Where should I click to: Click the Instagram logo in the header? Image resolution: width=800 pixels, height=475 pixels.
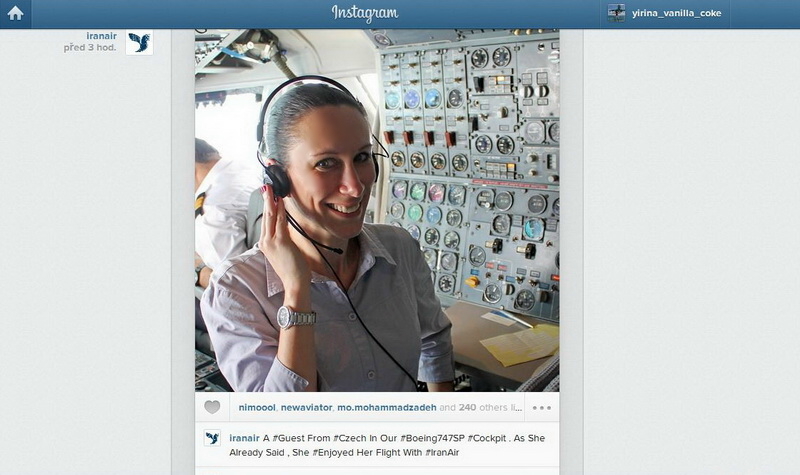pos(365,13)
